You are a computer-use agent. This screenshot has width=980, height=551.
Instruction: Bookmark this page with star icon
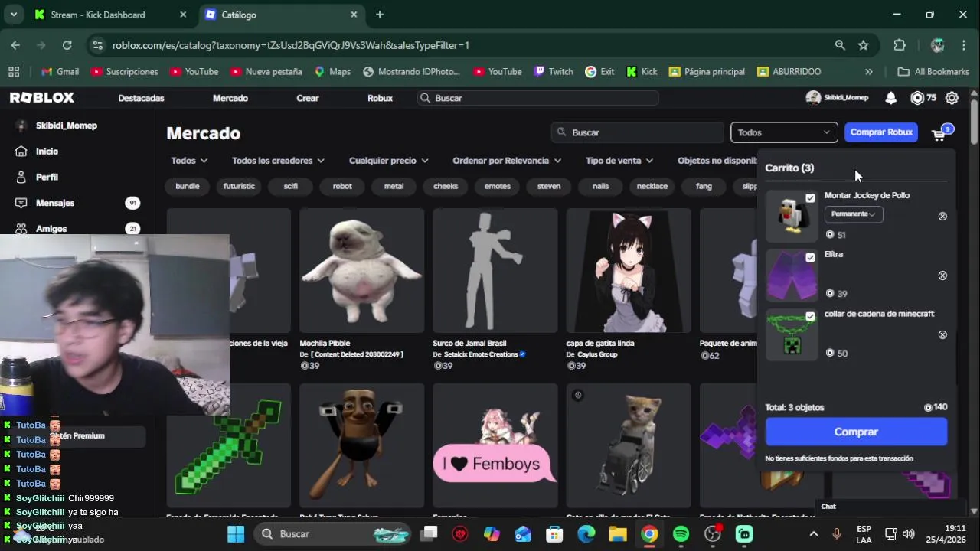point(864,45)
